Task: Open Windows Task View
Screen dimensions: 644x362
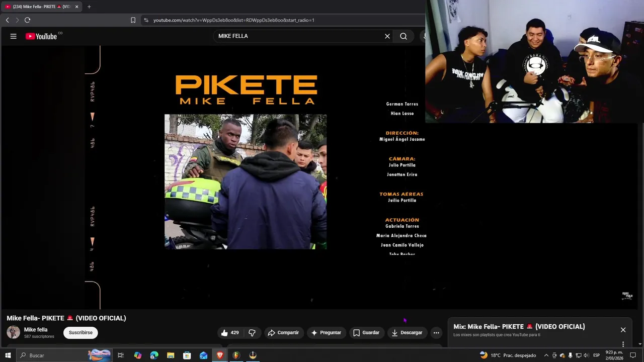Action: pyautogui.click(x=121, y=355)
